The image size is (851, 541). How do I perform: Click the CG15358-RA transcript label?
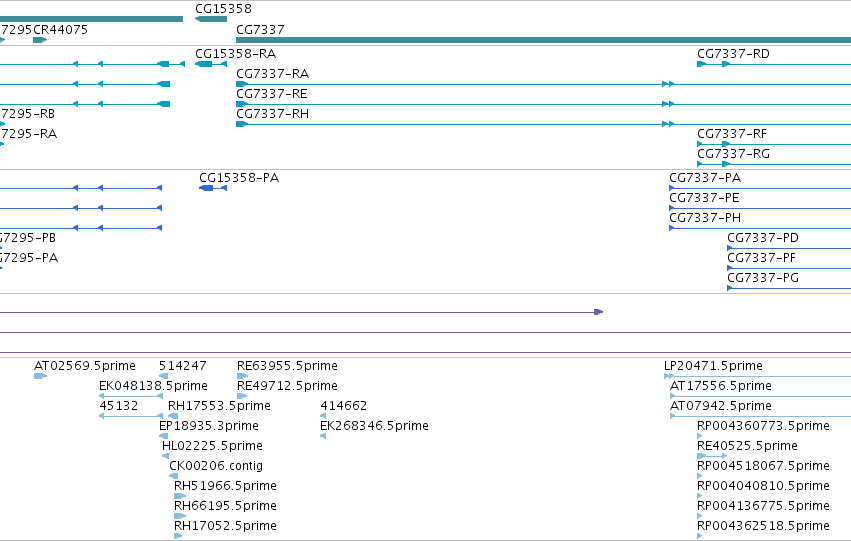[x=235, y=54]
